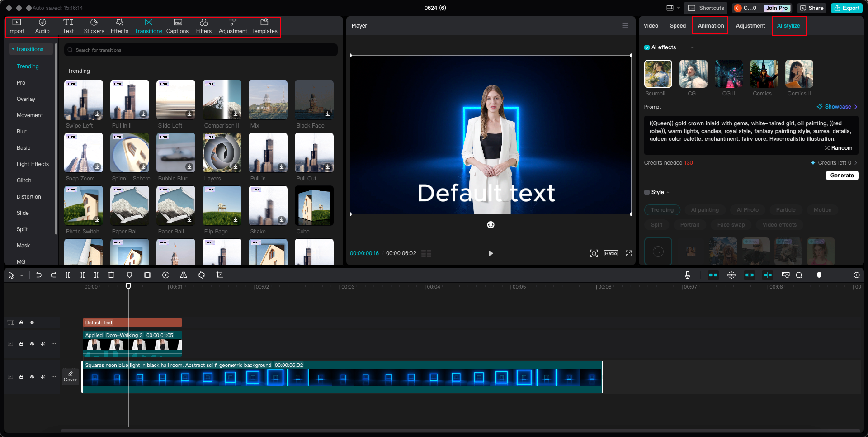Viewport: 868px width, 437px height.
Task: Enable the Style checkbox
Action: click(x=647, y=192)
